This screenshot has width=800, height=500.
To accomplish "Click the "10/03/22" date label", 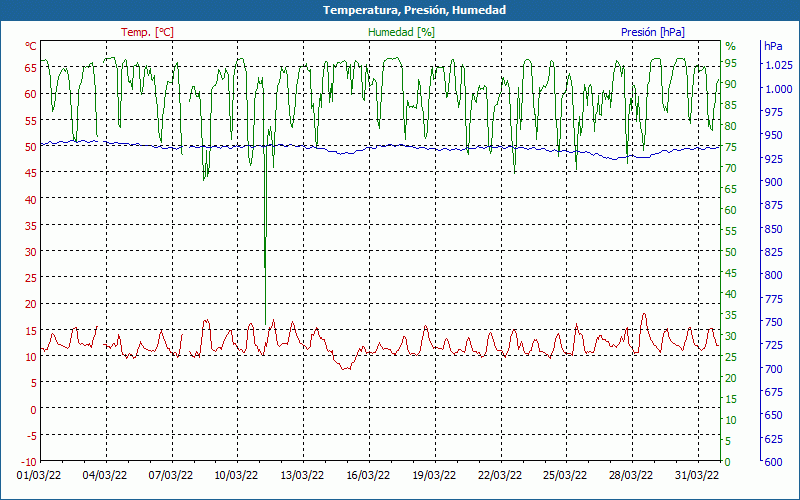I will pos(236,475).
